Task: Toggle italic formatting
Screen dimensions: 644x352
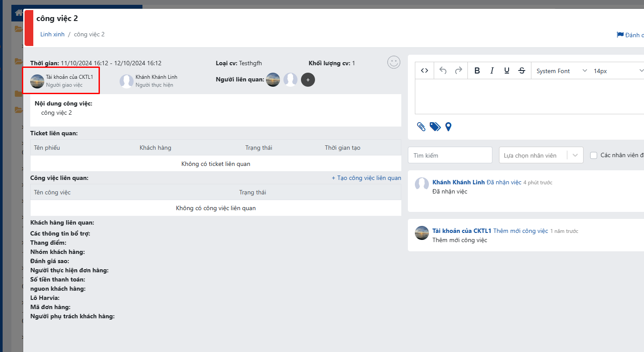Action: tap(492, 71)
